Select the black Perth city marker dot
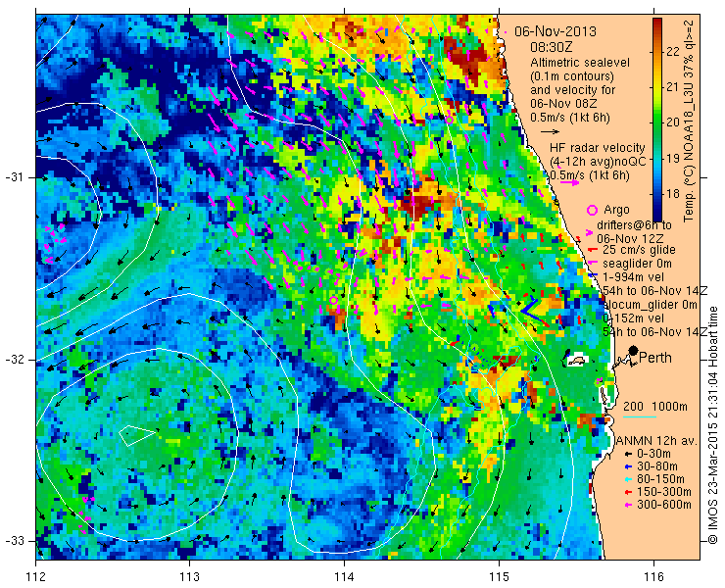This screenshot has height=588, width=725. pos(634,351)
